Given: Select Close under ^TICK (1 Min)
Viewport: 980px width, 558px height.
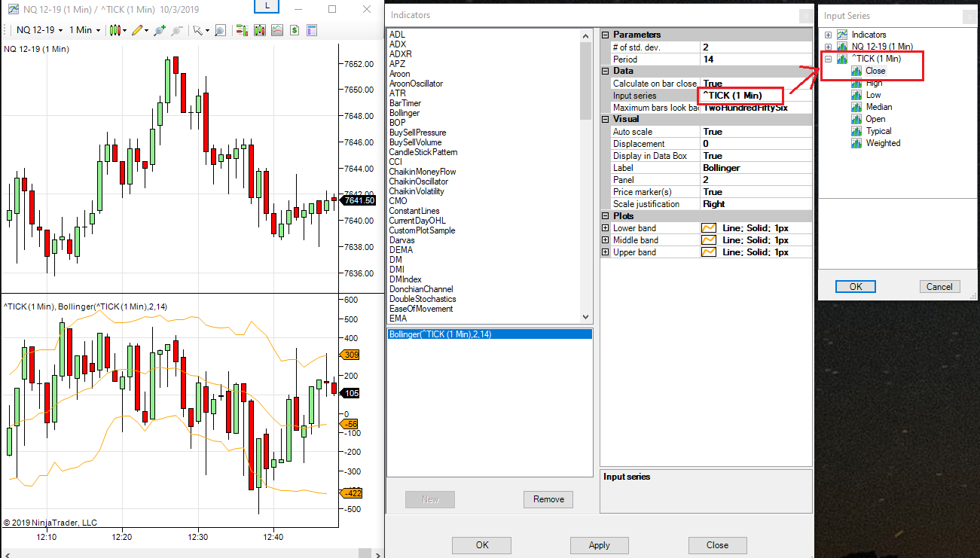Looking at the screenshot, I should [875, 71].
